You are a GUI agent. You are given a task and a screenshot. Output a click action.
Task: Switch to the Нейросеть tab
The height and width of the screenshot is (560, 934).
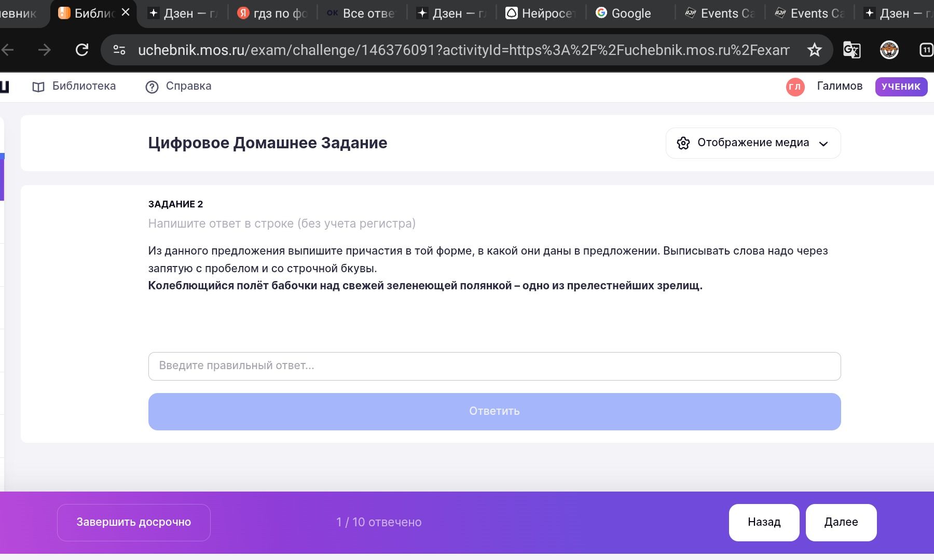pos(541,13)
